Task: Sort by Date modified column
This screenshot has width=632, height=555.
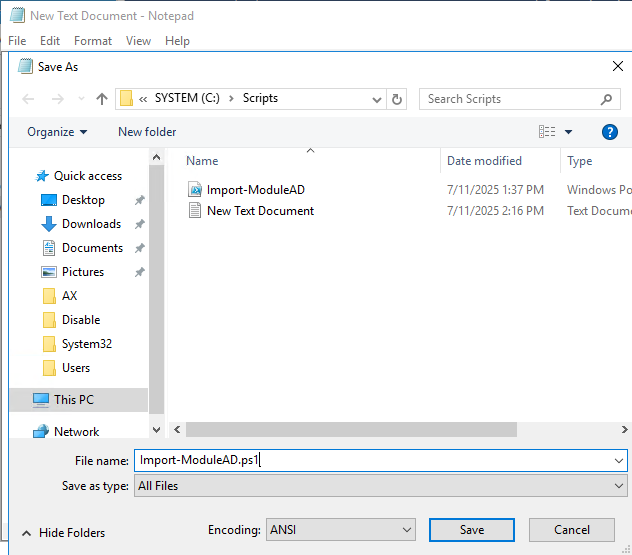Action: pyautogui.click(x=484, y=161)
